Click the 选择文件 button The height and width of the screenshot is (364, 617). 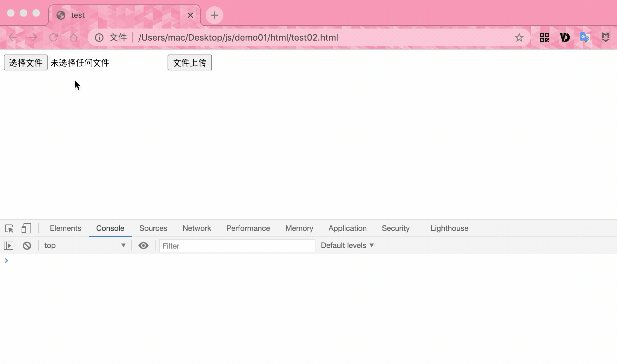point(25,62)
